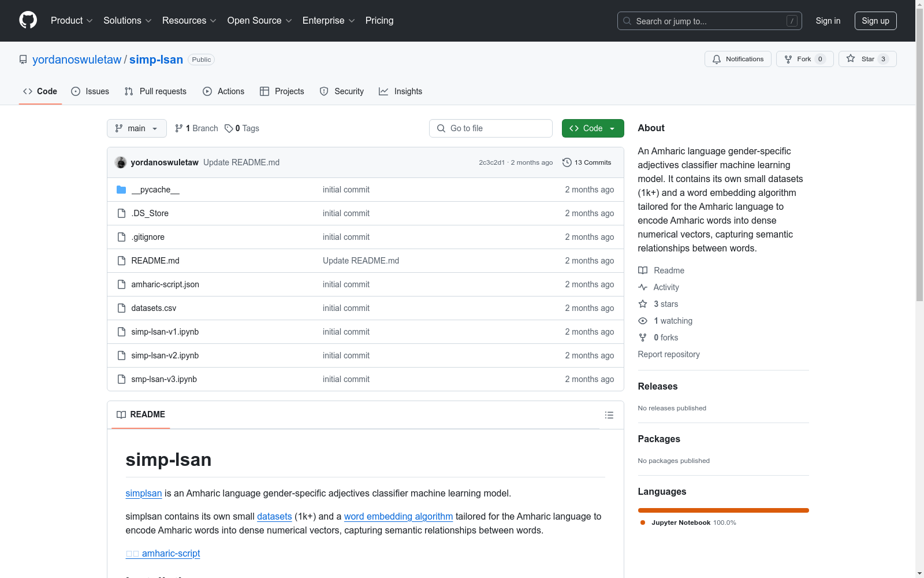
Task: Click the star icon next to 3 stars
Action: (643, 304)
